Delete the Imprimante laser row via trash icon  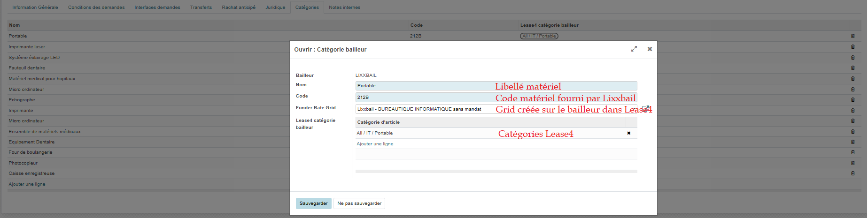coord(852,47)
